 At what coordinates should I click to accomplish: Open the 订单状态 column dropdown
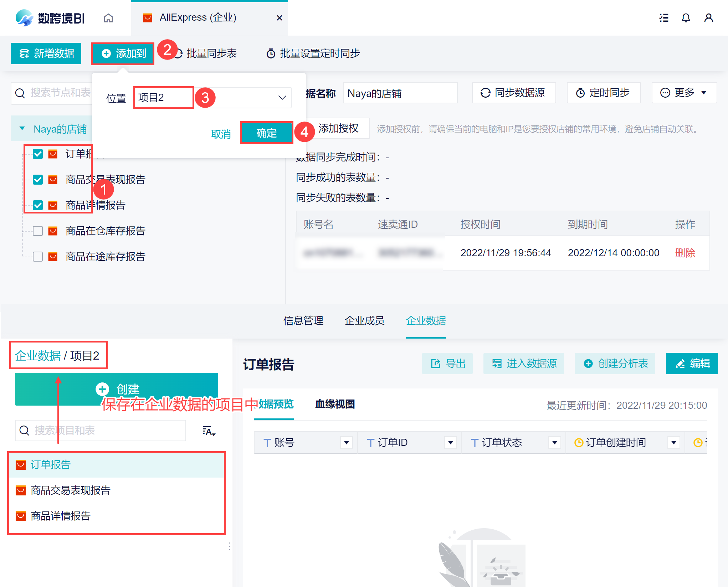555,443
